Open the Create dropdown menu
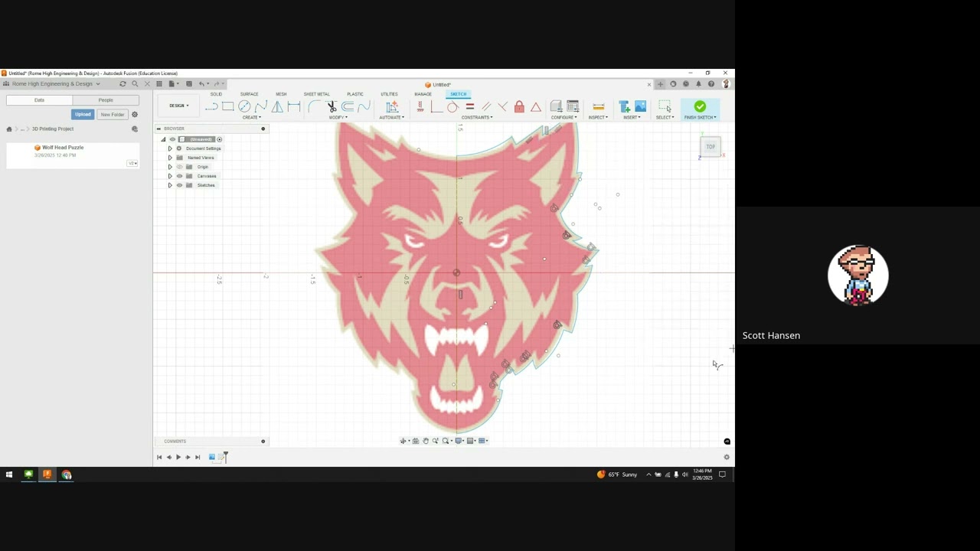This screenshot has height=551, width=980. (251, 117)
